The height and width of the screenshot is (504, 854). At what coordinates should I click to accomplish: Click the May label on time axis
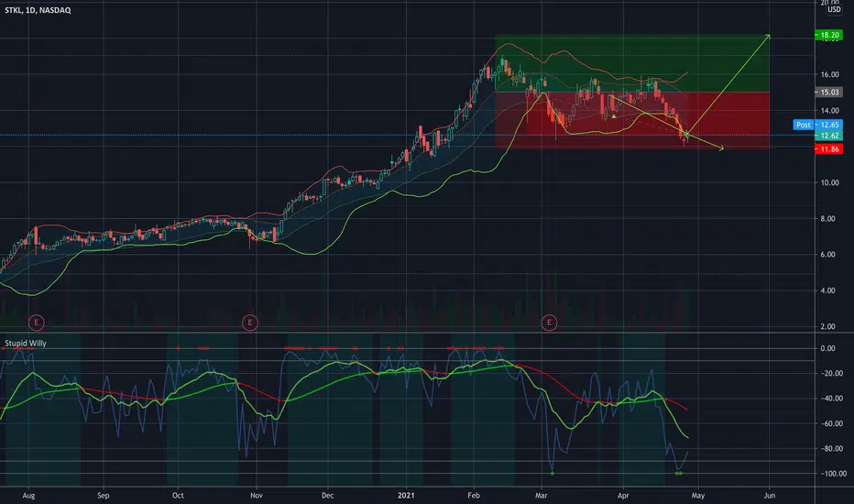(697, 495)
